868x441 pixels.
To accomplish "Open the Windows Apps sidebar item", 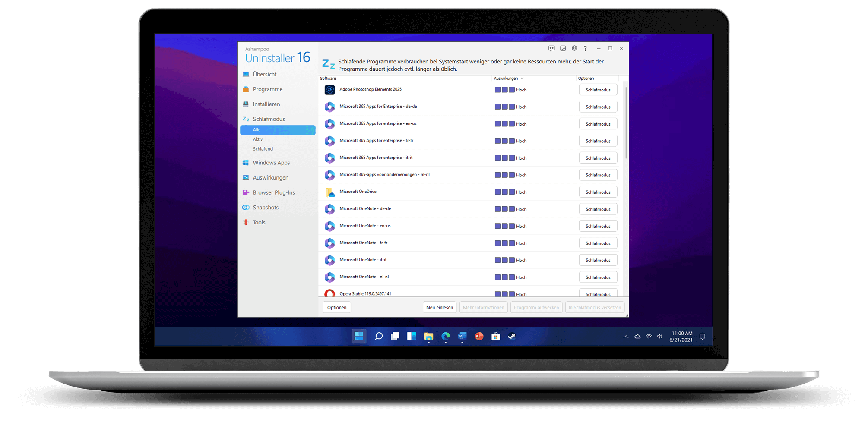I will [x=271, y=163].
